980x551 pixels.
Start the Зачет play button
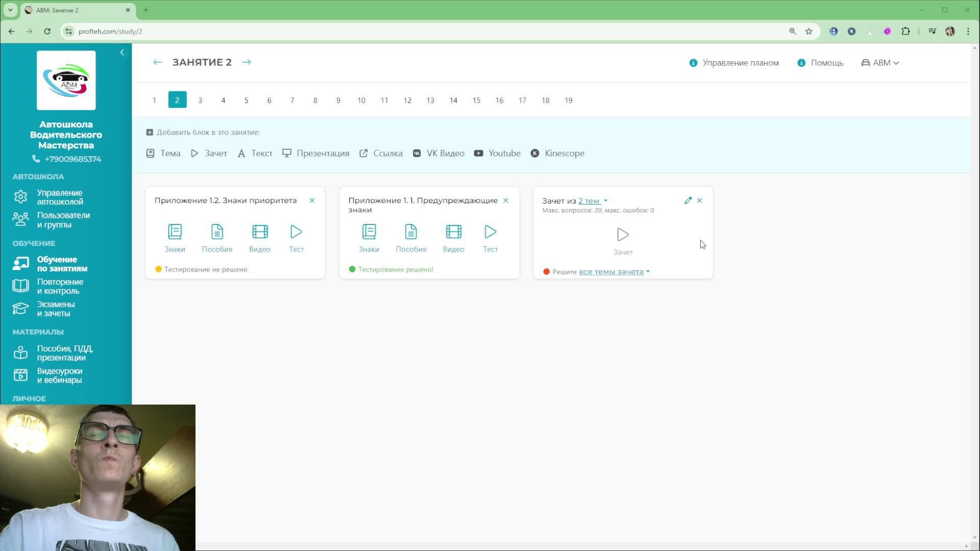click(623, 235)
